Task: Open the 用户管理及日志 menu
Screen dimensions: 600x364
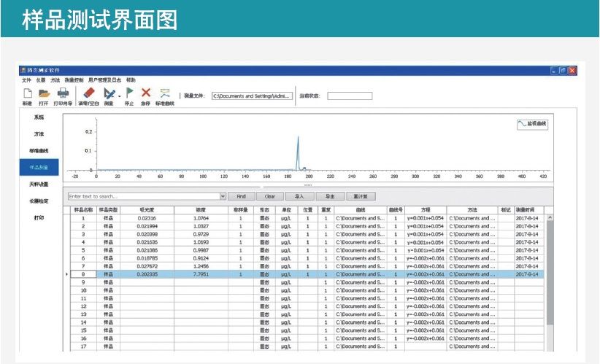Action: [x=104, y=80]
